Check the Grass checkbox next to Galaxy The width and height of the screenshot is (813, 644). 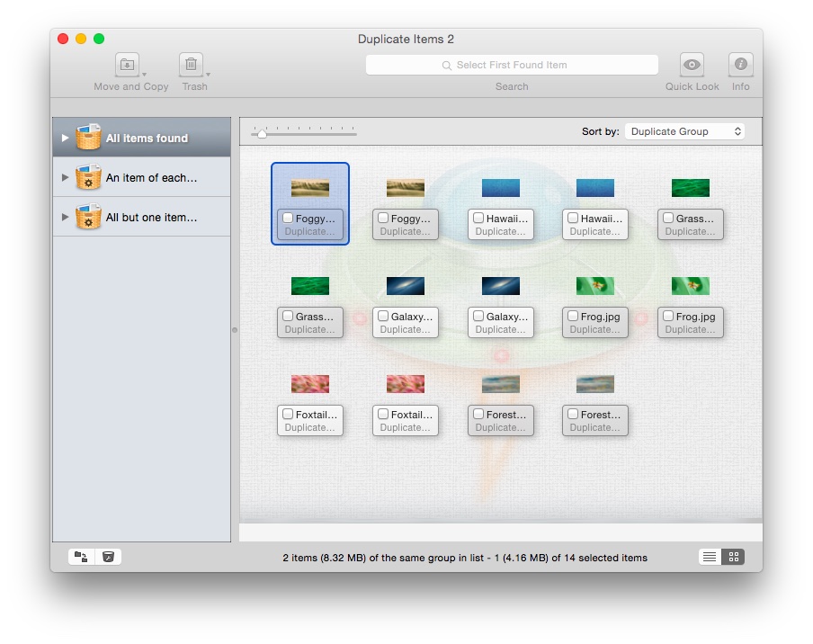coord(288,316)
